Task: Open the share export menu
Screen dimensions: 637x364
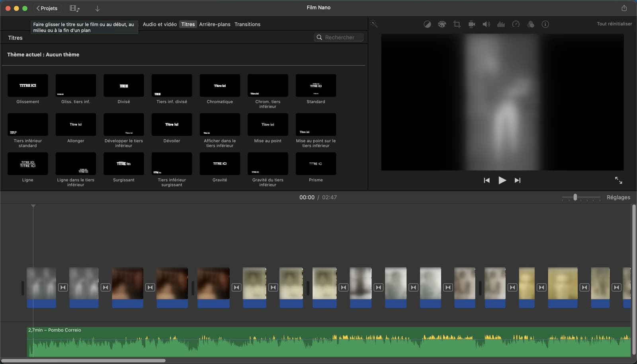Action: (x=624, y=8)
